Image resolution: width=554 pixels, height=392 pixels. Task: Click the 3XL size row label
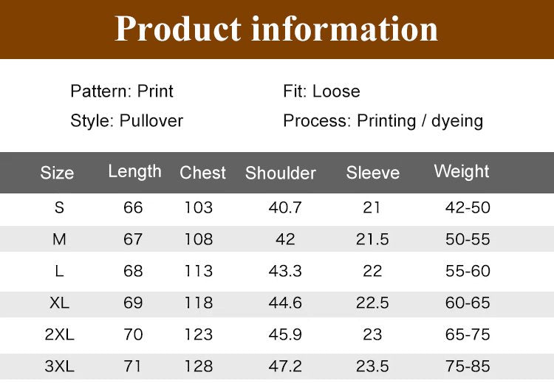[x=59, y=366]
